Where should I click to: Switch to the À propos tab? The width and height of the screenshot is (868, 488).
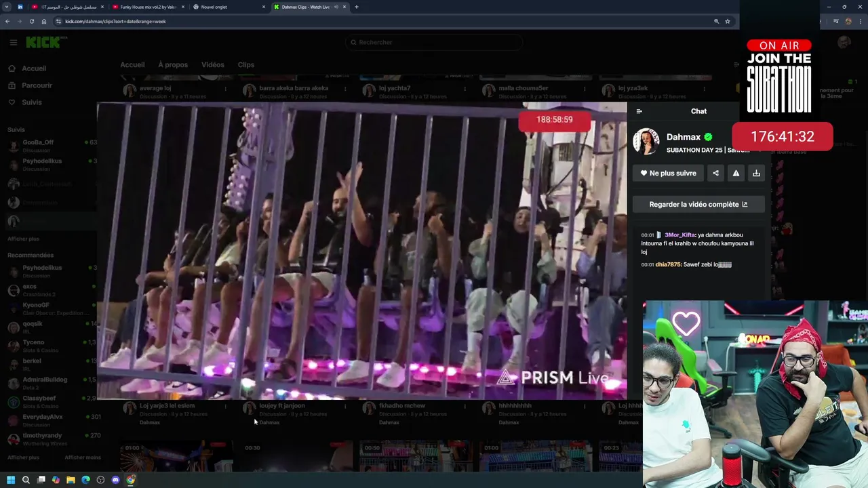pos(173,65)
